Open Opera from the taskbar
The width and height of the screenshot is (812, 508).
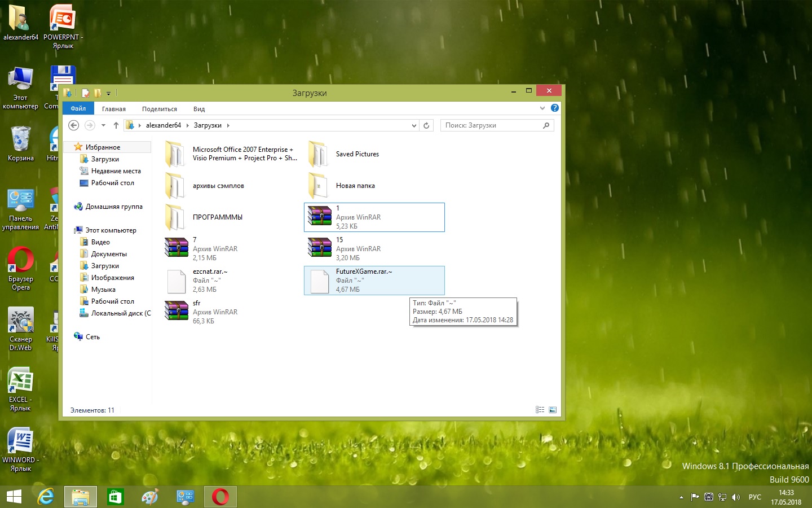point(220,497)
